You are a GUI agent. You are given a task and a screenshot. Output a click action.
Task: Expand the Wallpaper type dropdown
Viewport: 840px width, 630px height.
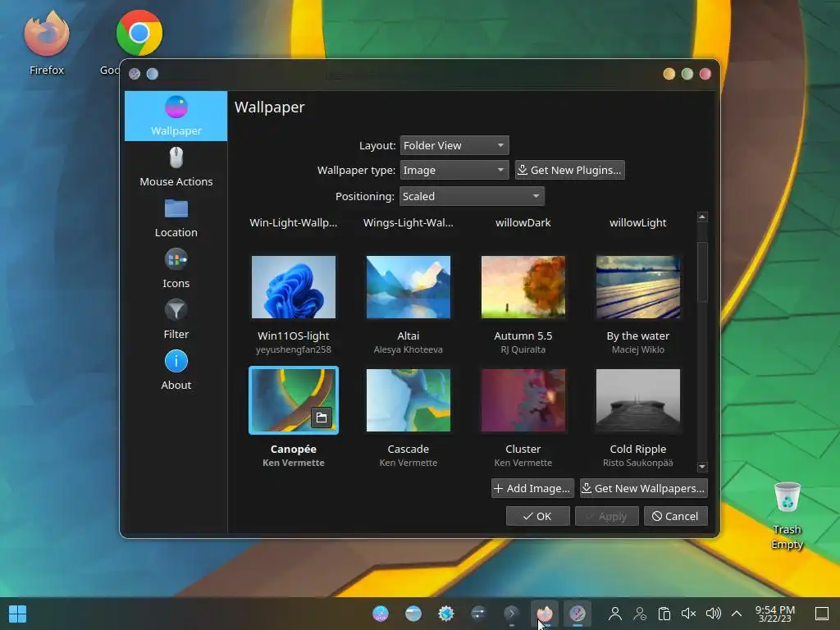(454, 170)
